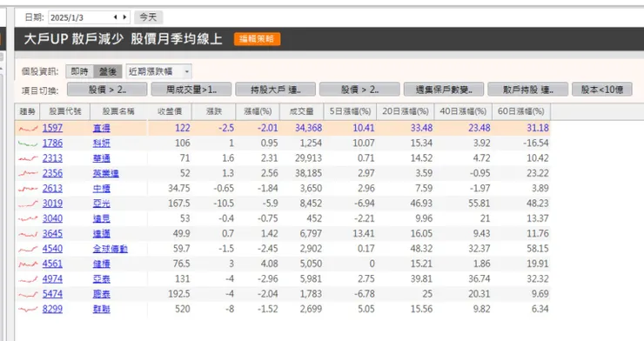
Task: Open trend sparkline for stock 8299
Action: point(28,309)
